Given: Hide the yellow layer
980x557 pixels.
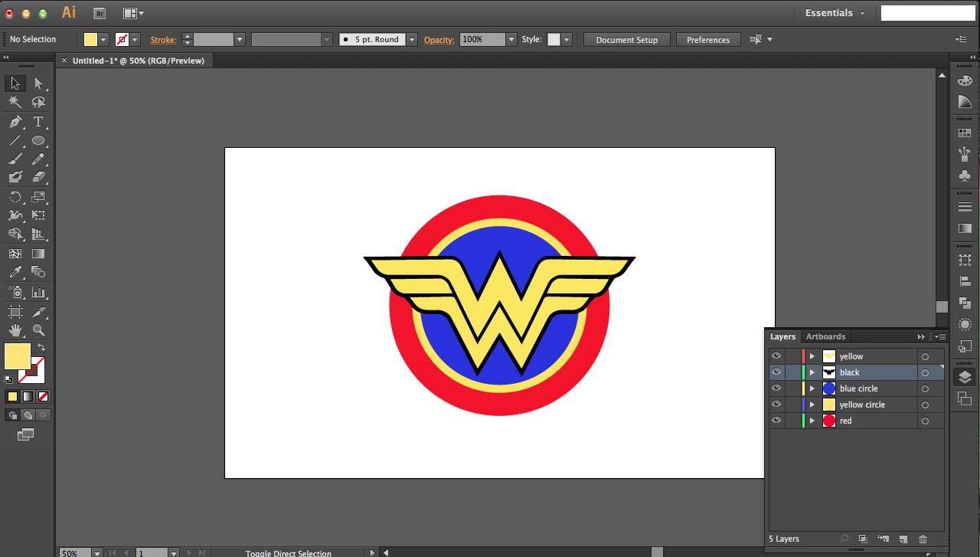Looking at the screenshot, I should pos(776,356).
